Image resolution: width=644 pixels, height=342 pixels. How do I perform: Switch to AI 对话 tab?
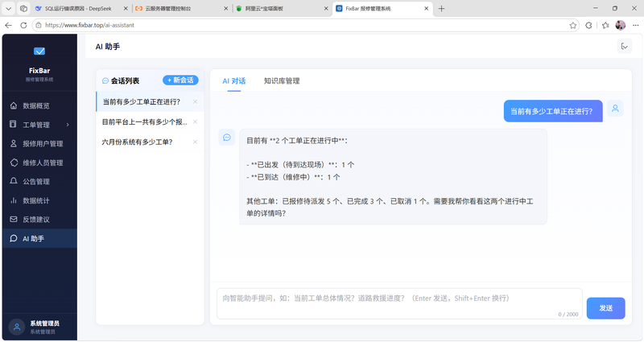pos(234,81)
